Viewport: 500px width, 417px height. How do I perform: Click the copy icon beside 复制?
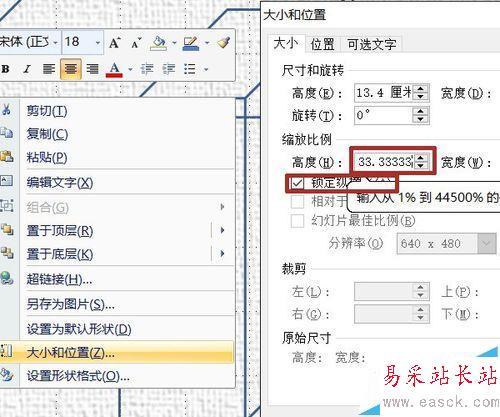click(x=6, y=133)
